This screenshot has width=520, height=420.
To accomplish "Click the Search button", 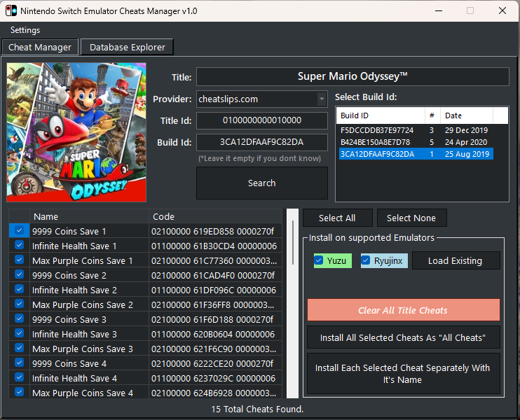I will pyautogui.click(x=261, y=183).
